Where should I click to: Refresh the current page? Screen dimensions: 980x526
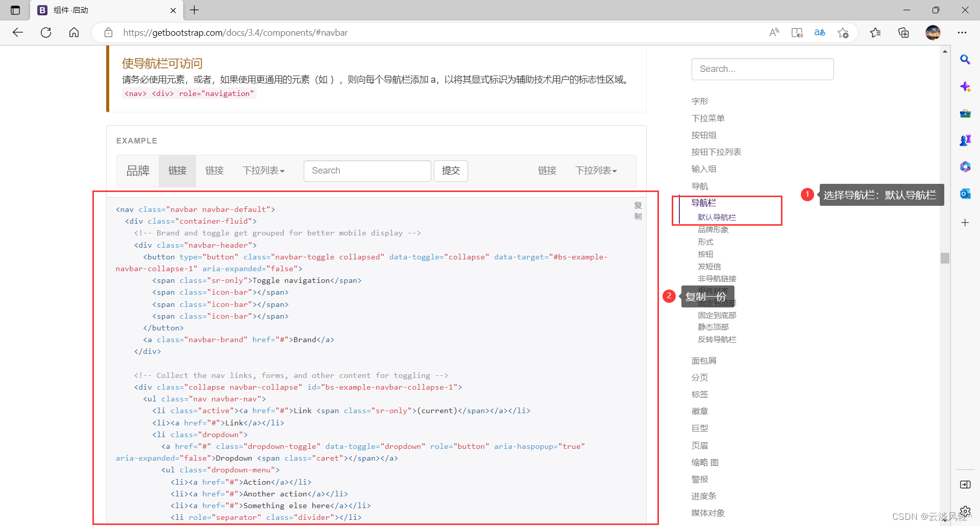46,33
